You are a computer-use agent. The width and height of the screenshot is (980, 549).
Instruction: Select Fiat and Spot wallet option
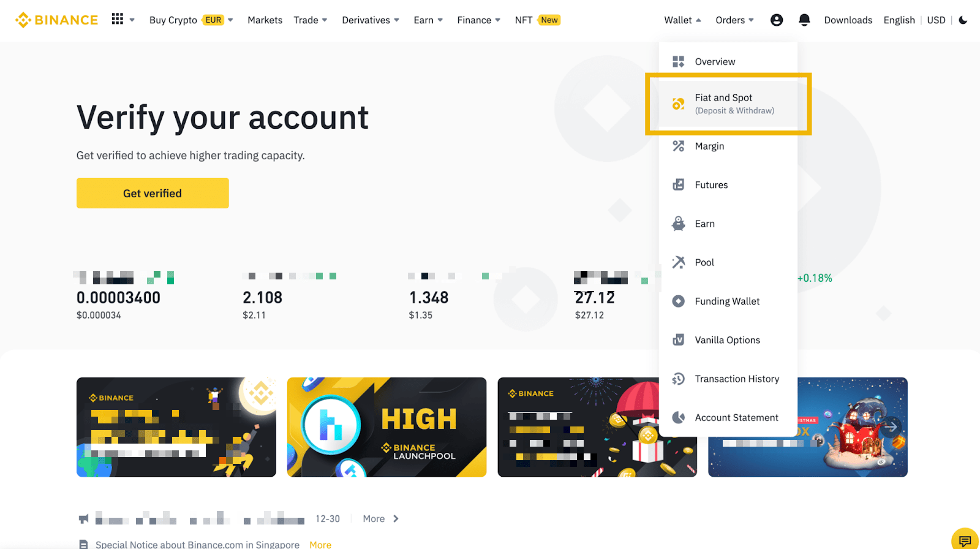(728, 104)
